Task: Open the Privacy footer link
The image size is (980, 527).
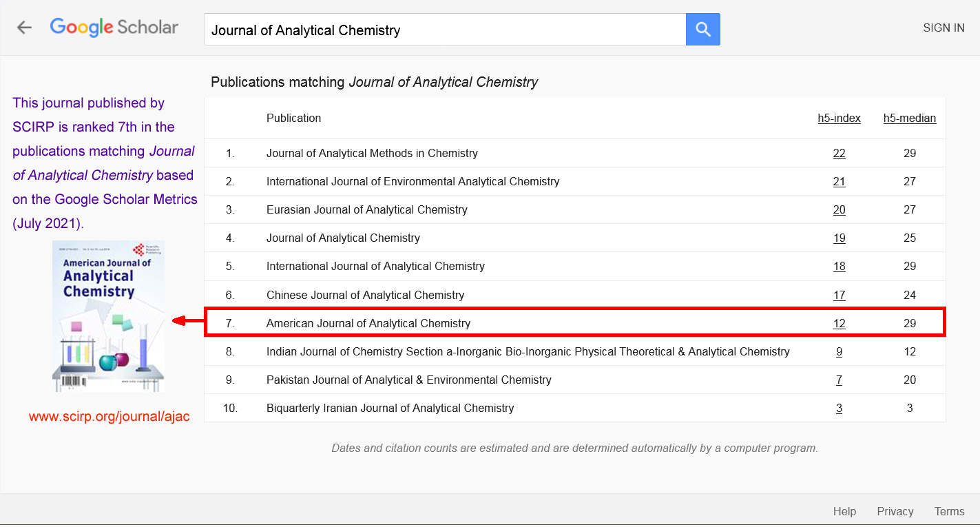Action: coord(895,511)
